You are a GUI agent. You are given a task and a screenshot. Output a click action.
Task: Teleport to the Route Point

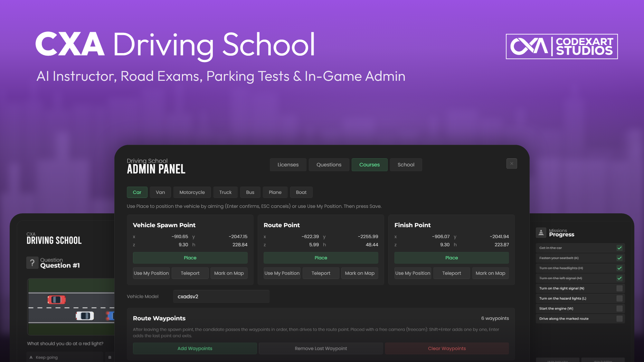(321, 273)
